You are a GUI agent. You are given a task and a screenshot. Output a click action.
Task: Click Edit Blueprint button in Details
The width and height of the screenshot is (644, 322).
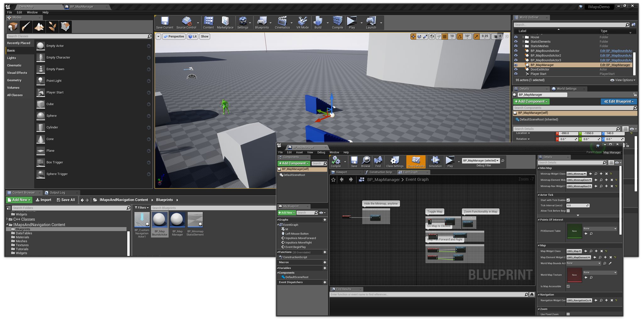click(x=619, y=102)
